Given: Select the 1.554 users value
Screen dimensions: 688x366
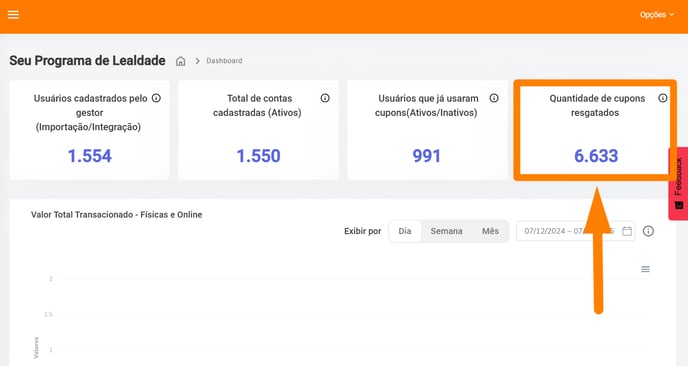Looking at the screenshot, I should (90, 156).
